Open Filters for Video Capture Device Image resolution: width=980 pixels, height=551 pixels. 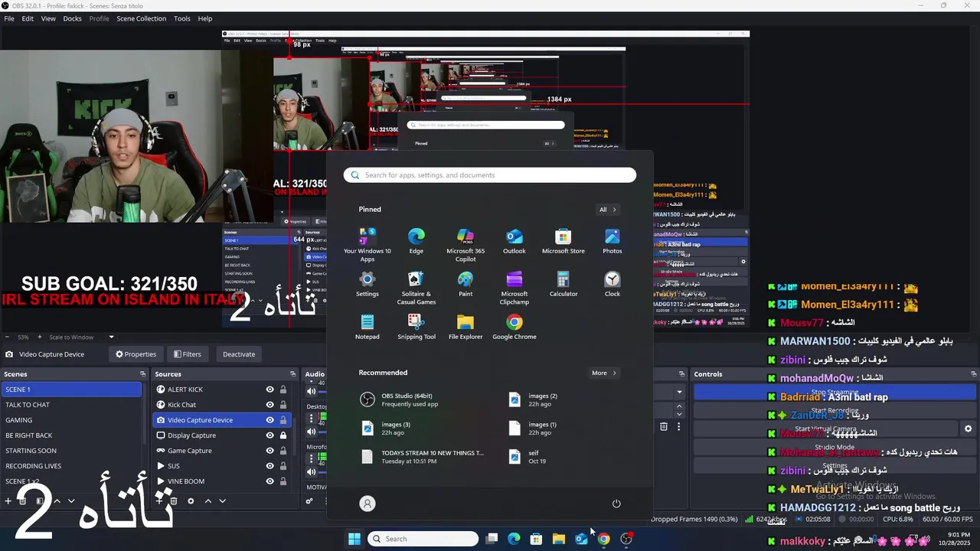pos(187,354)
